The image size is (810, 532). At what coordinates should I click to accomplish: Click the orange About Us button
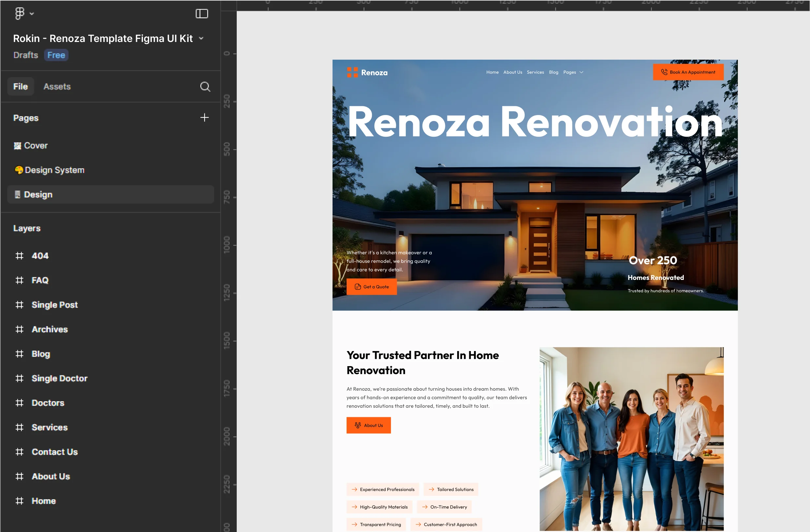click(x=369, y=425)
